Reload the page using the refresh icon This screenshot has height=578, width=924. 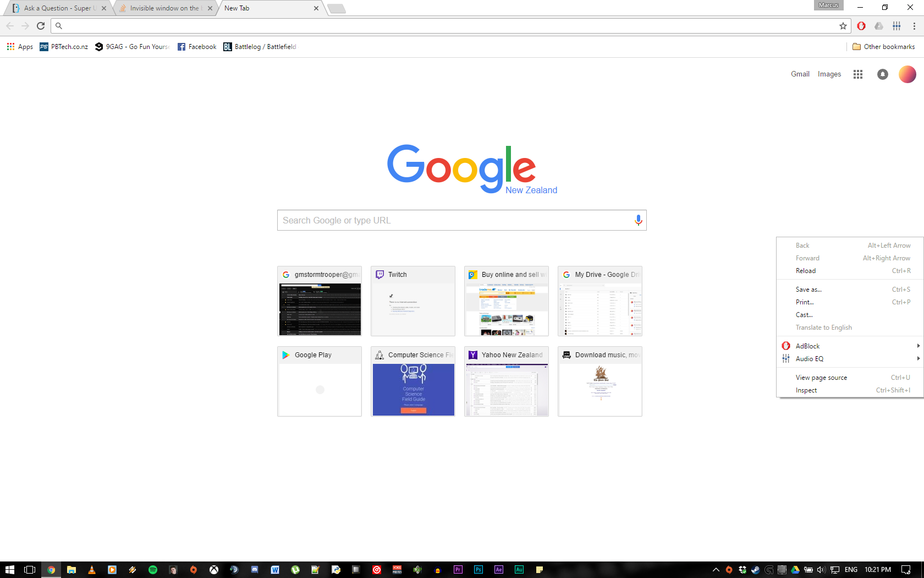(41, 25)
